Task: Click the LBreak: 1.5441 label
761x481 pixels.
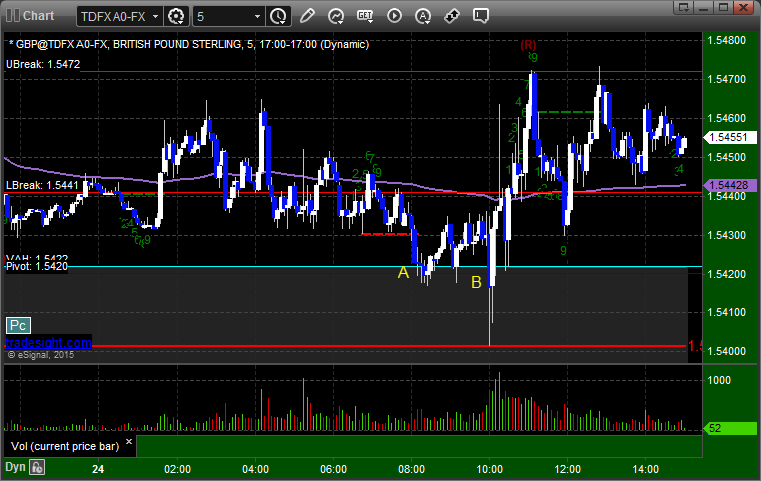Action: [42, 185]
